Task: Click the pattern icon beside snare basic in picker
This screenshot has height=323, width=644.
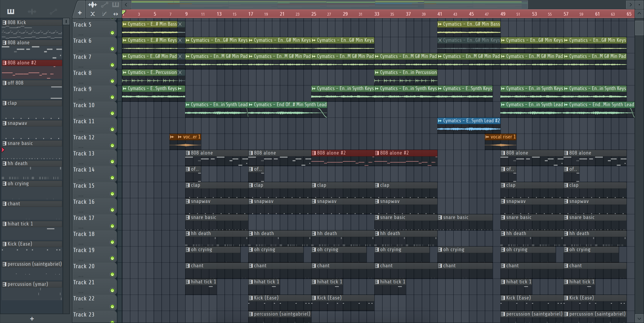Action: (4, 143)
